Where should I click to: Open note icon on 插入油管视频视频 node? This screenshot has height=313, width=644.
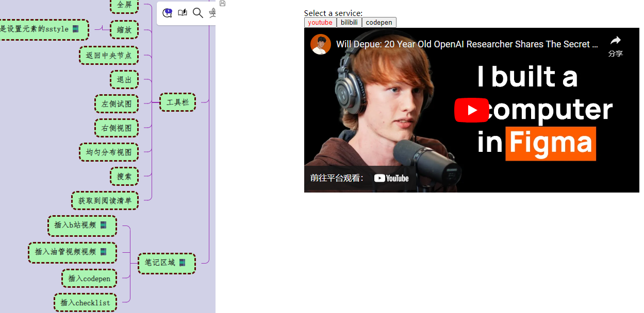103,252
